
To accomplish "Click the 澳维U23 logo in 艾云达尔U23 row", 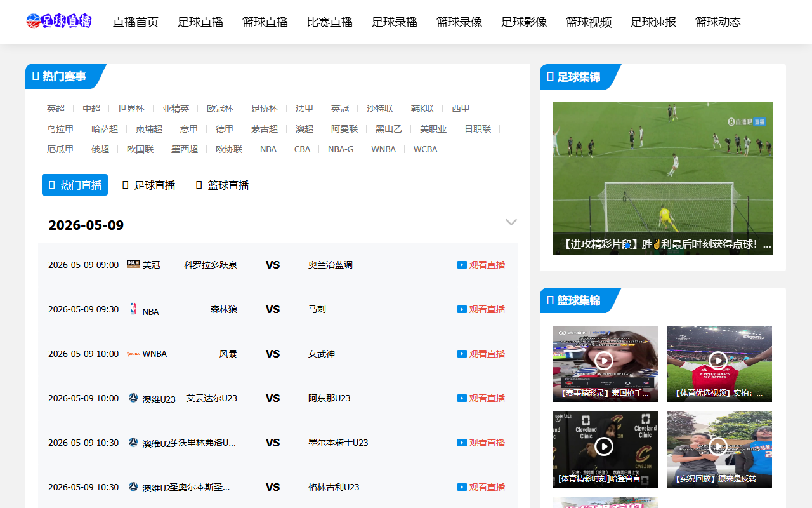I will coord(133,398).
